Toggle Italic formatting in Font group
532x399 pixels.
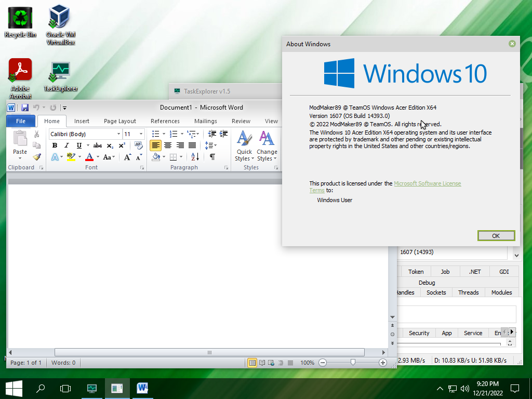click(67, 145)
